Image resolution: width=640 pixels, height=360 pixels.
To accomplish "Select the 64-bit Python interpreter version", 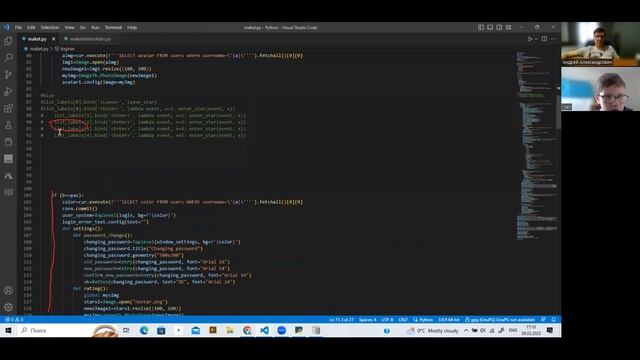I will (449, 320).
